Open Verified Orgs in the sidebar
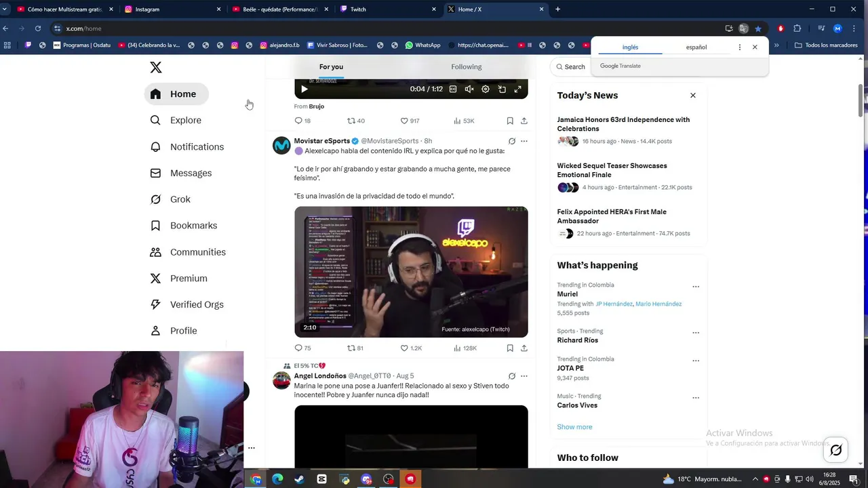Image resolution: width=868 pixels, height=488 pixels. click(x=187, y=304)
